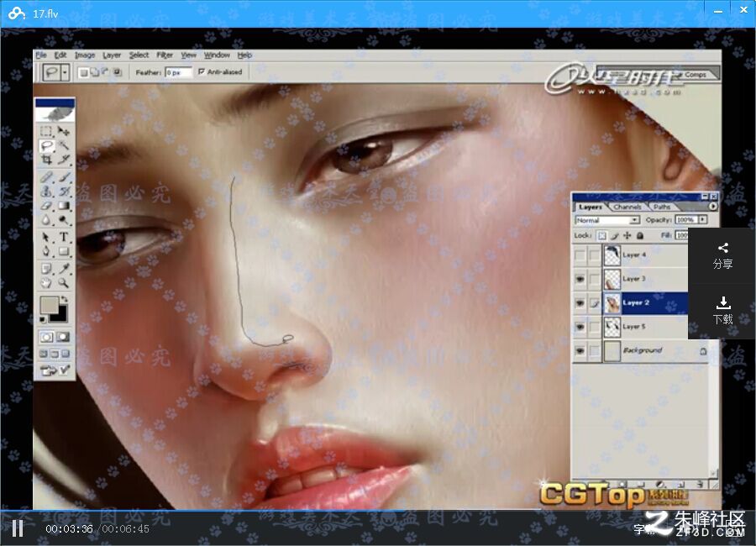Select the Hand tool
The image size is (756, 546).
pyautogui.click(x=46, y=282)
